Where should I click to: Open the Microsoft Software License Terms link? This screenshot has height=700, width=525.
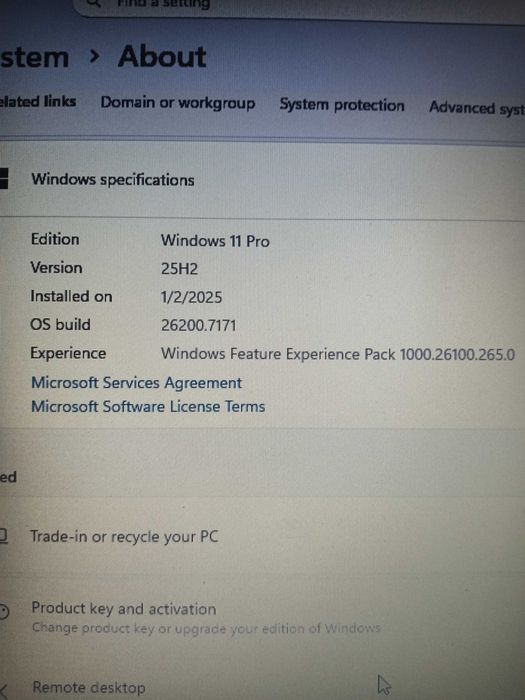point(148,406)
